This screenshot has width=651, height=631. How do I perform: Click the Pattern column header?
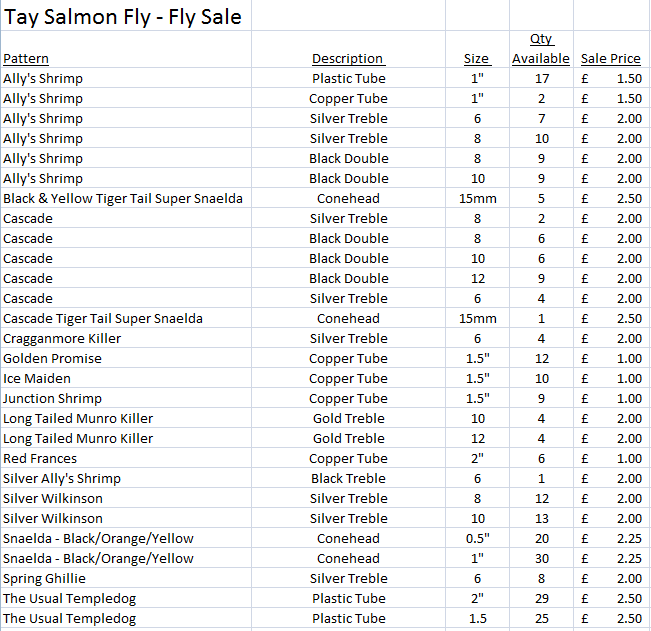click(x=126, y=49)
